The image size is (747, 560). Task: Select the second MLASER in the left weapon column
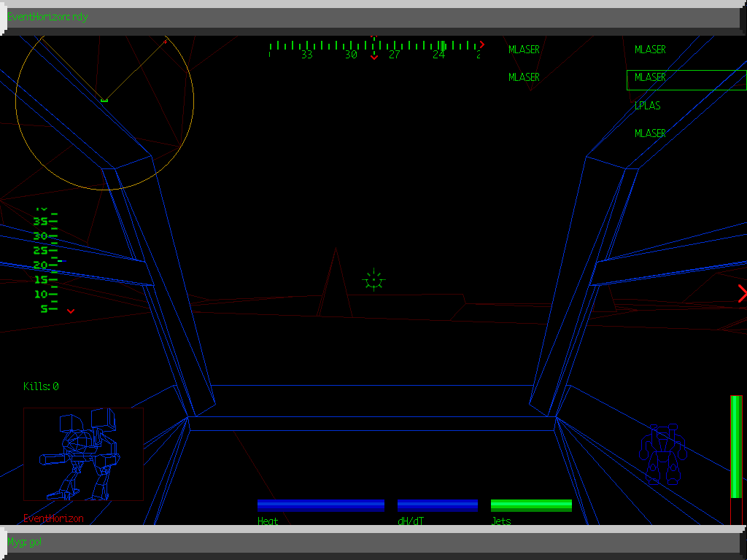coord(524,77)
